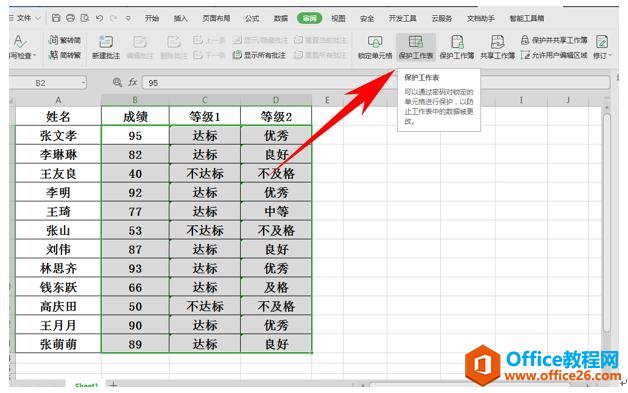Click the name cell 李琳琳
Image resolution: width=628 pixels, height=393 pixels.
pos(58,154)
